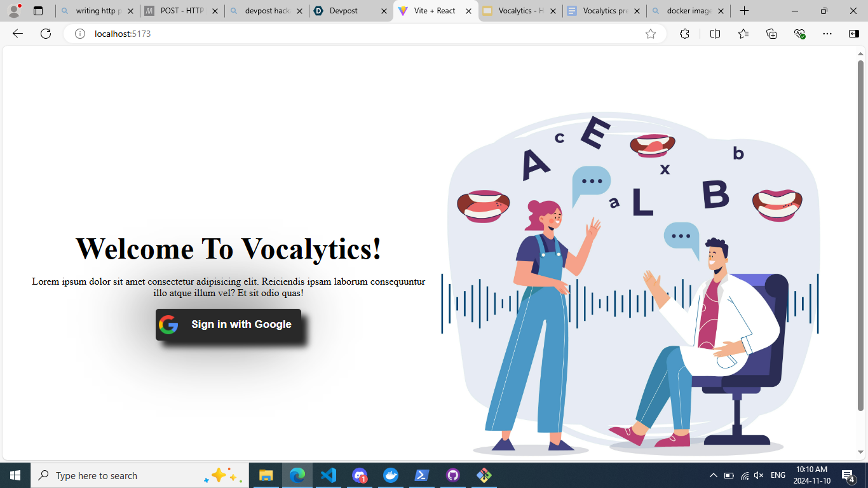Open Discord from the taskbar
Screen dimensions: 868x488
pos(360,475)
